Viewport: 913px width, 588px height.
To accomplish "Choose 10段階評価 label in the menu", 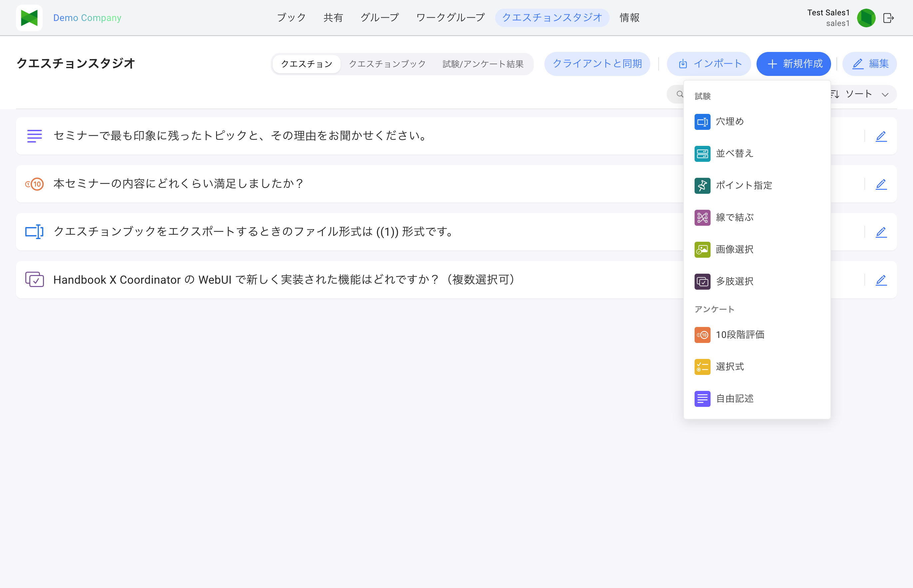I will [x=740, y=335].
